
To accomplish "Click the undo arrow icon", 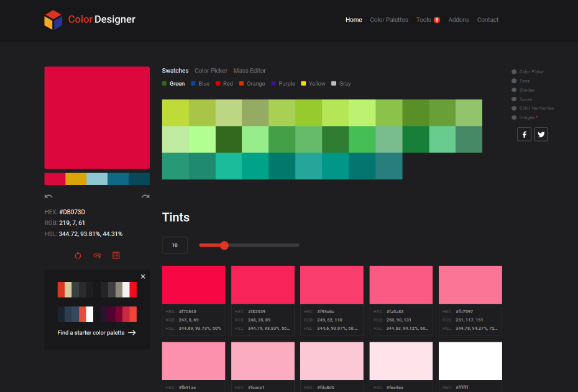I will [x=48, y=196].
